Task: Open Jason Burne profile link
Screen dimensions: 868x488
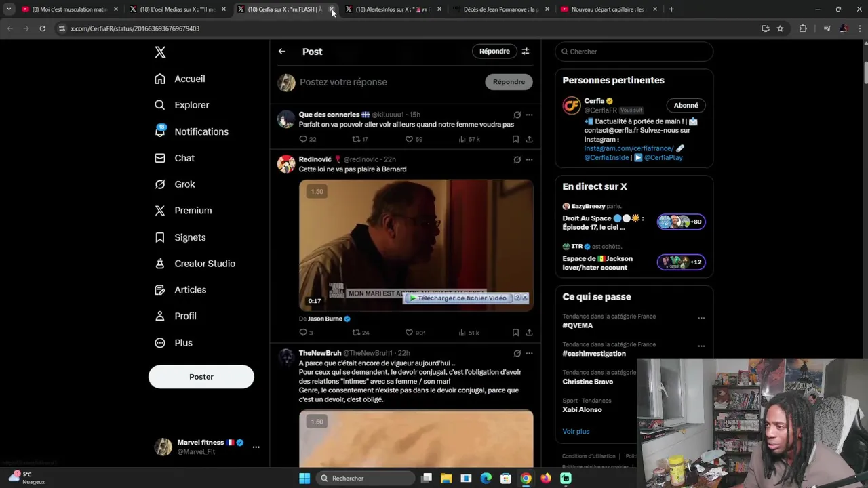Action: pos(329,319)
